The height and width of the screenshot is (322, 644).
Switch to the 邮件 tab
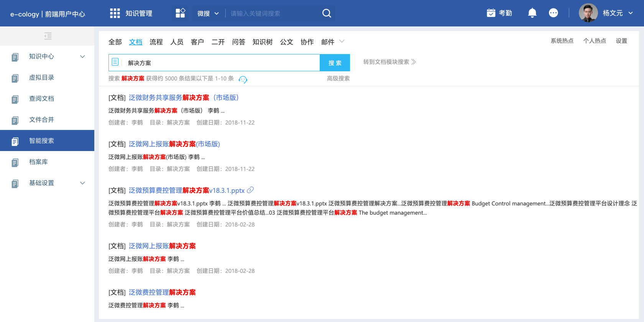pos(328,42)
